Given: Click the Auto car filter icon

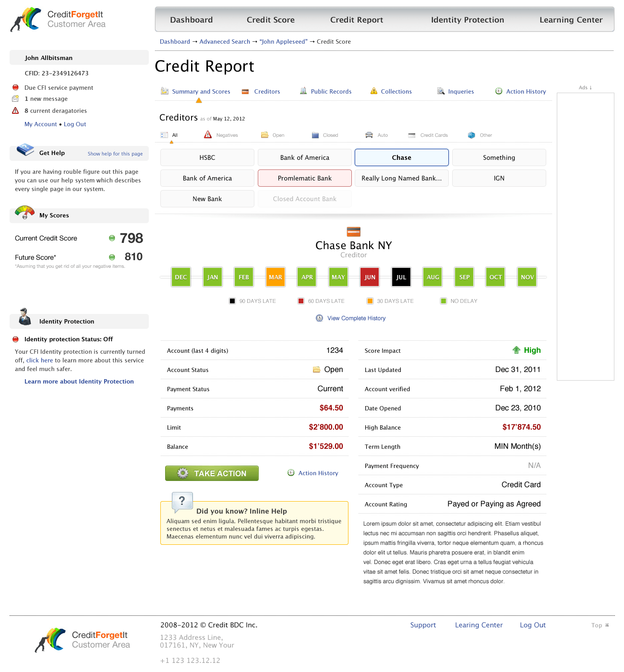Looking at the screenshot, I should (x=369, y=135).
